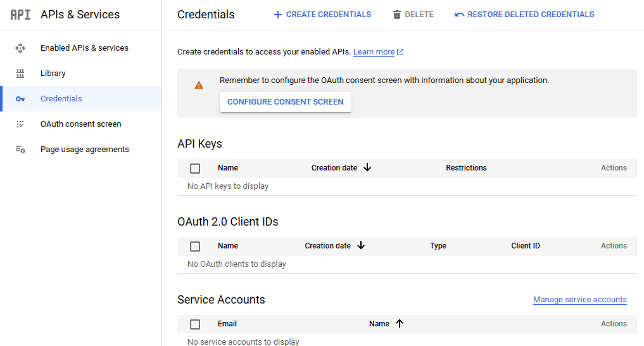
Task: Click the Library grid icon
Action: pyautogui.click(x=20, y=74)
